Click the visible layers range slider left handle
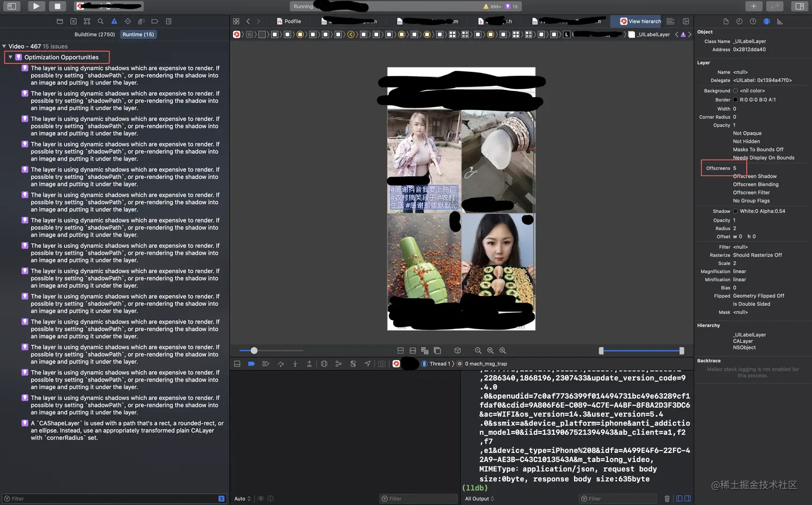 (x=601, y=350)
